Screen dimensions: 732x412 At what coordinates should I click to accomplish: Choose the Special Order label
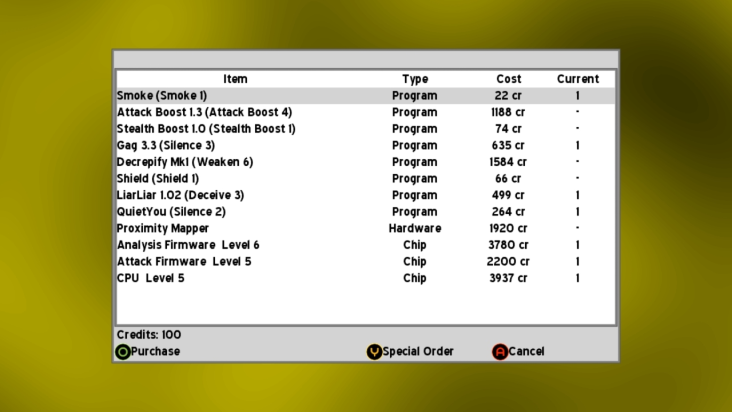tap(418, 351)
